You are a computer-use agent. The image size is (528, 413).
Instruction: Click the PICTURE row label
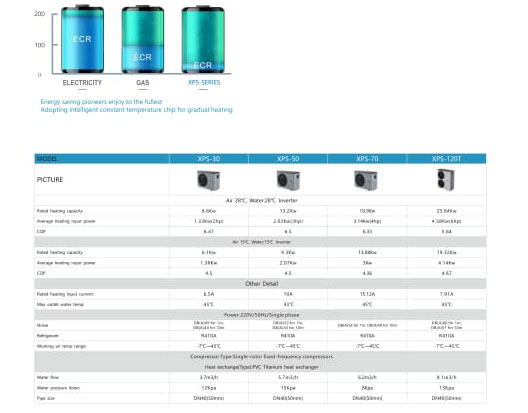[x=50, y=180]
